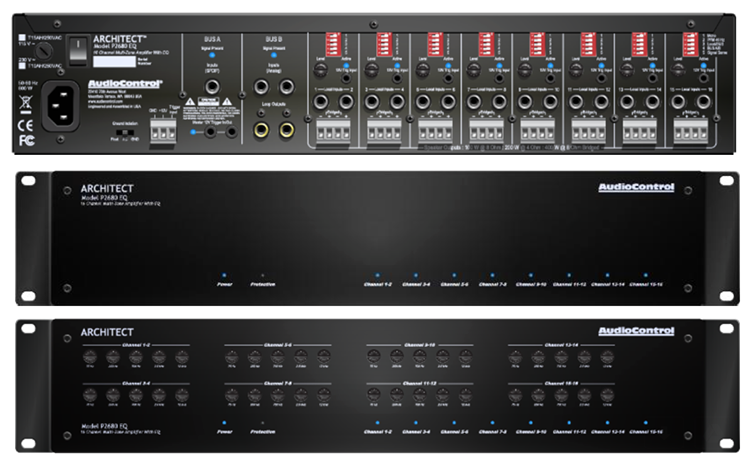Click the AudioControl logo on EQ panel
The image size is (750, 464).
pos(636,331)
